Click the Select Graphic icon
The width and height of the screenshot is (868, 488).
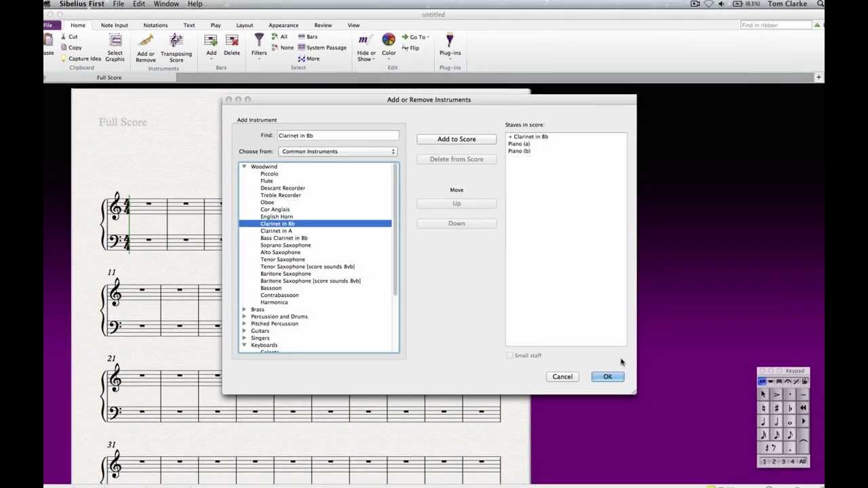115,41
